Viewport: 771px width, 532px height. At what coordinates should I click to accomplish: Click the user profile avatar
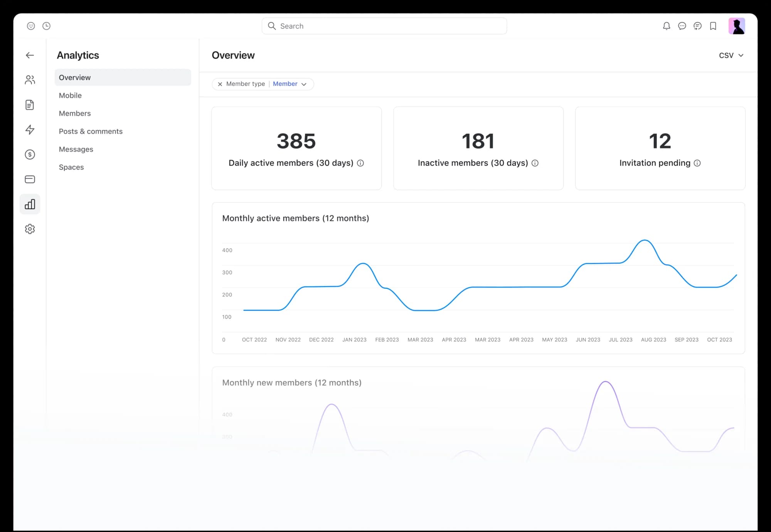[x=737, y=26]
